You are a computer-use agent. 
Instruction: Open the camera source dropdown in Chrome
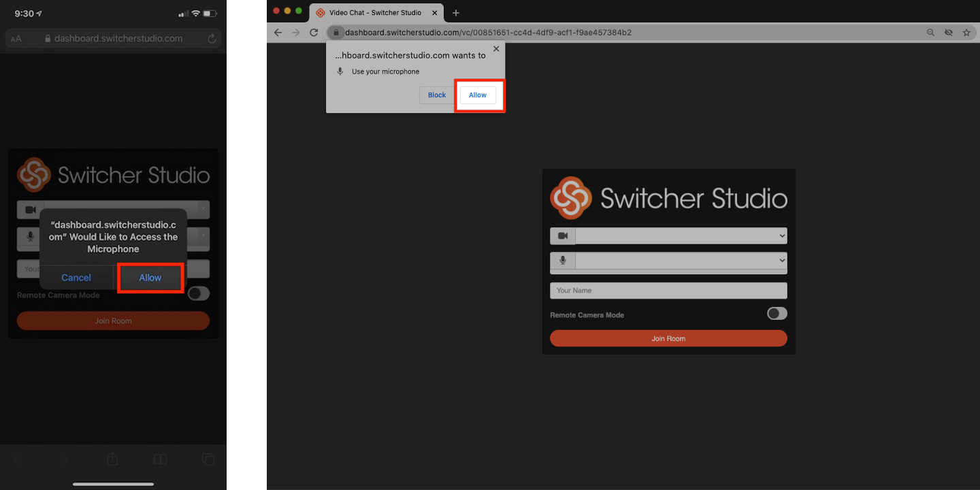coord(681,235)
